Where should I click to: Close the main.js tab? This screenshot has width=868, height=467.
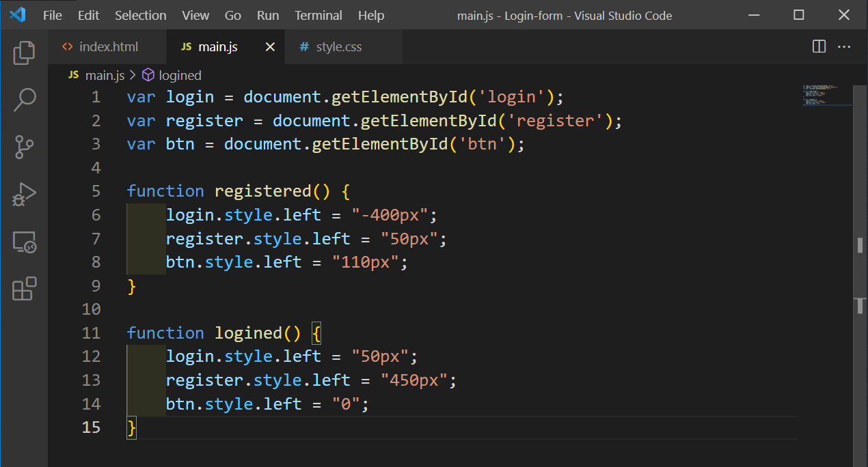coord(270,47)
